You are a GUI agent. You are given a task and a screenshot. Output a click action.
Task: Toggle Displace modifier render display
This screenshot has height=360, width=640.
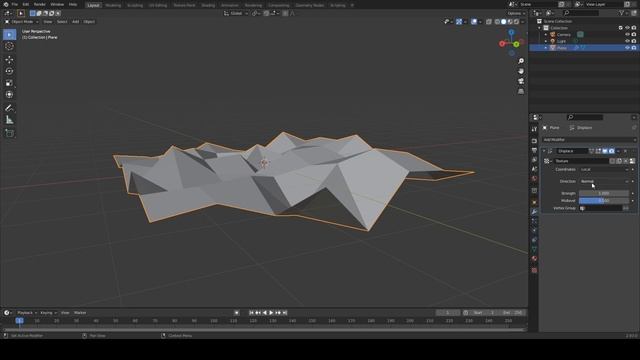pyautogui.click(x=611, y=151)
